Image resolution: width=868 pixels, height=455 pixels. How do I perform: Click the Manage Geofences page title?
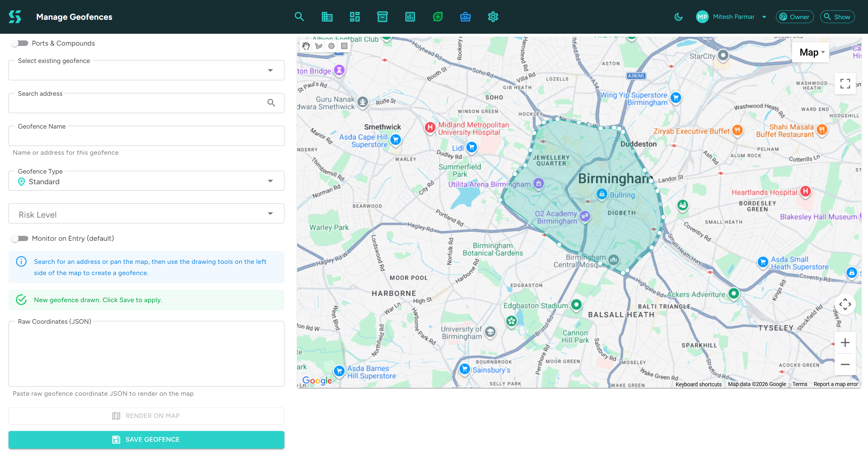tap(74, 17)
